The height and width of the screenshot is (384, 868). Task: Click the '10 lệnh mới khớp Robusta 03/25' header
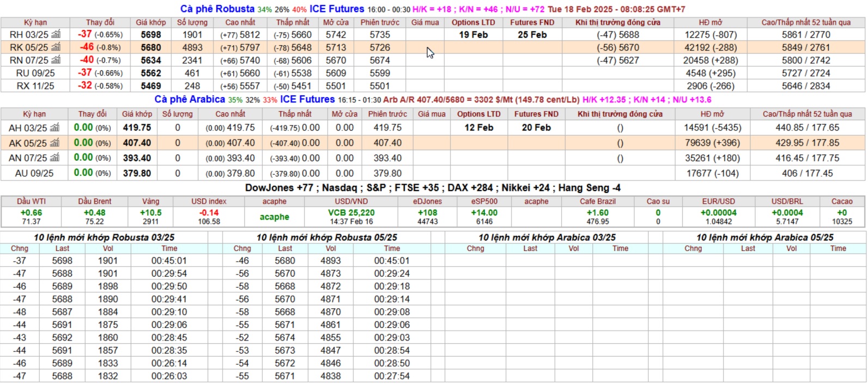[104, 237]
